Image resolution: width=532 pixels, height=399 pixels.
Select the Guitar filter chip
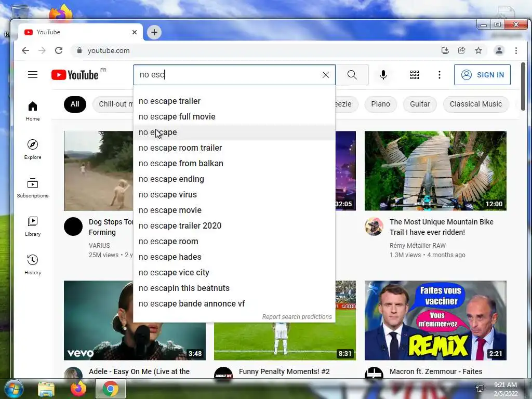coord(420,104)
